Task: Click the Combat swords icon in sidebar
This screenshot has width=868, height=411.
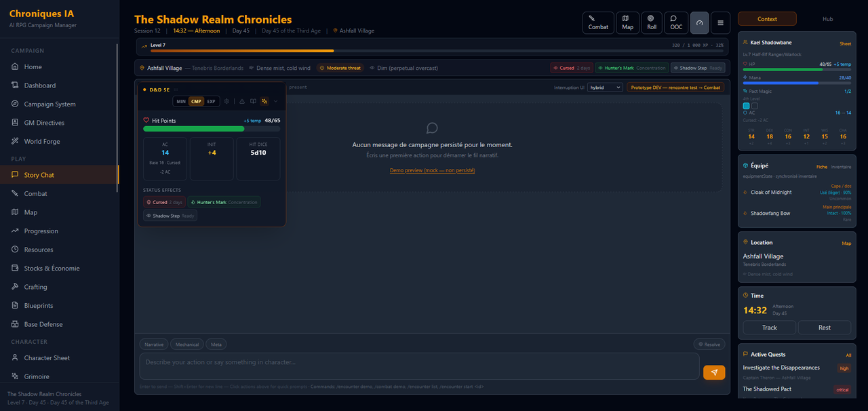Action: coord(16,193)
